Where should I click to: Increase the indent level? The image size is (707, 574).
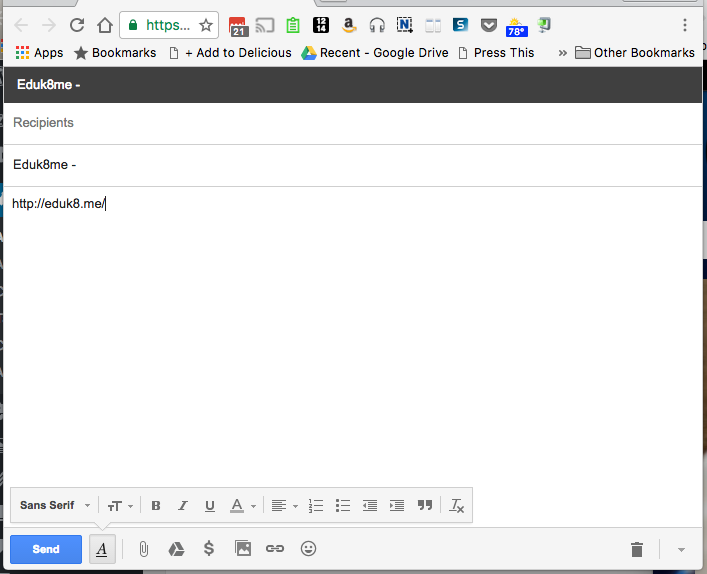point(397,506)
